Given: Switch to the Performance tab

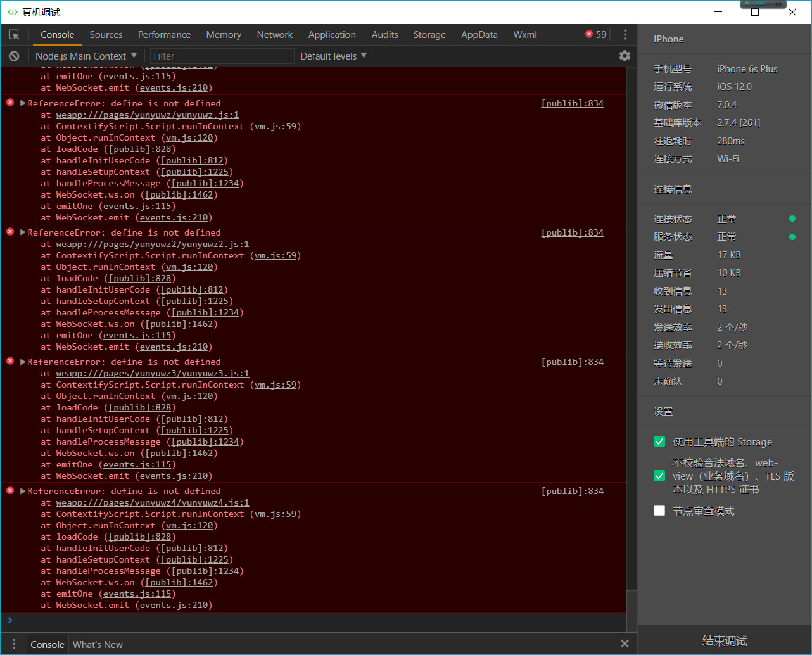Looking at the screenshot, I should coord(164,35).
